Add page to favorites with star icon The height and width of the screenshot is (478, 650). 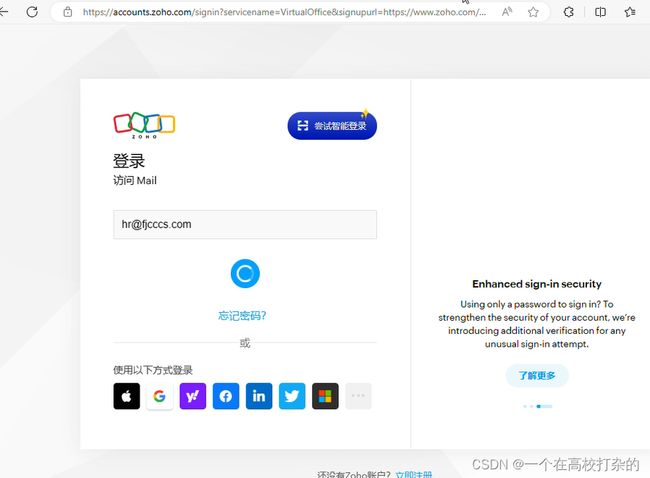[533, 12]
